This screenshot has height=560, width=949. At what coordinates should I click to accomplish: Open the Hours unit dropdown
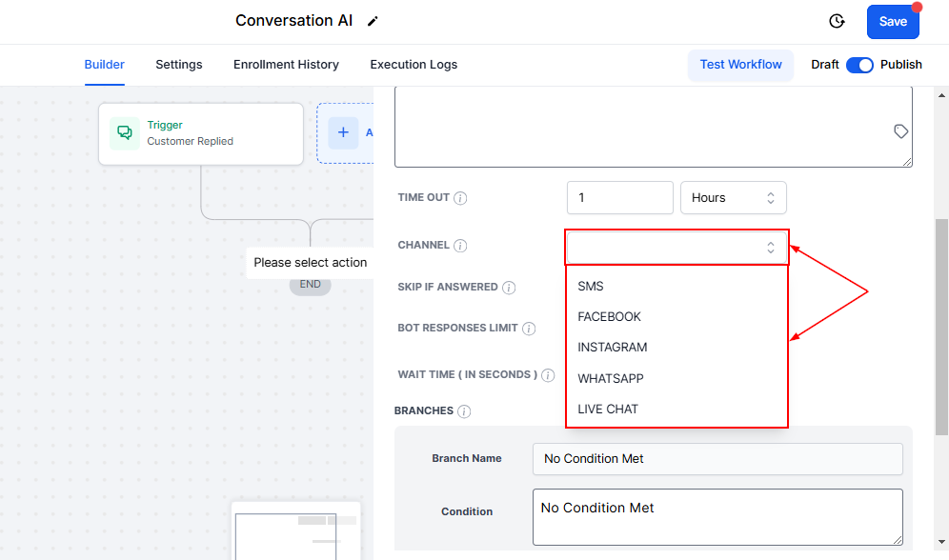pyautogui.click(x=733, y=198)
